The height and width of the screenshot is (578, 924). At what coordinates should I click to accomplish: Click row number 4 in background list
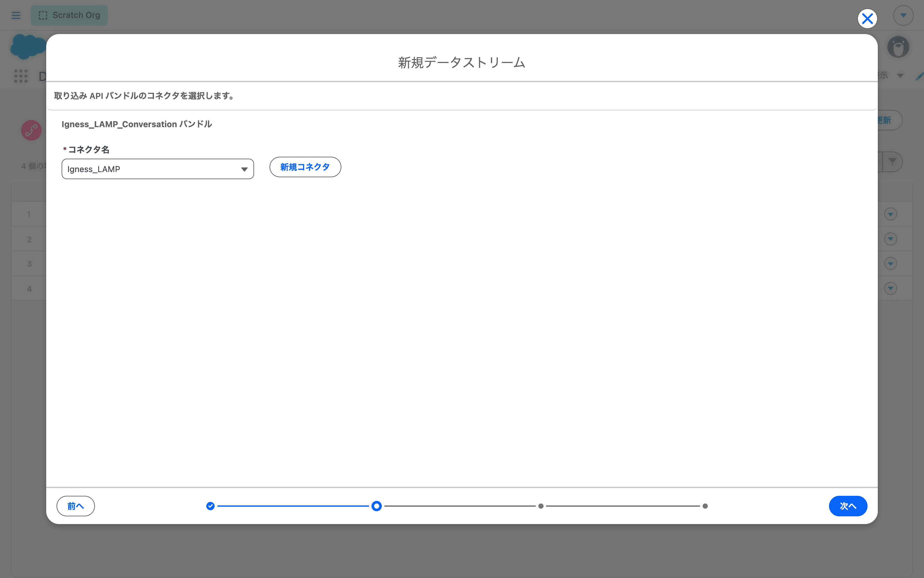coord(30,289)
